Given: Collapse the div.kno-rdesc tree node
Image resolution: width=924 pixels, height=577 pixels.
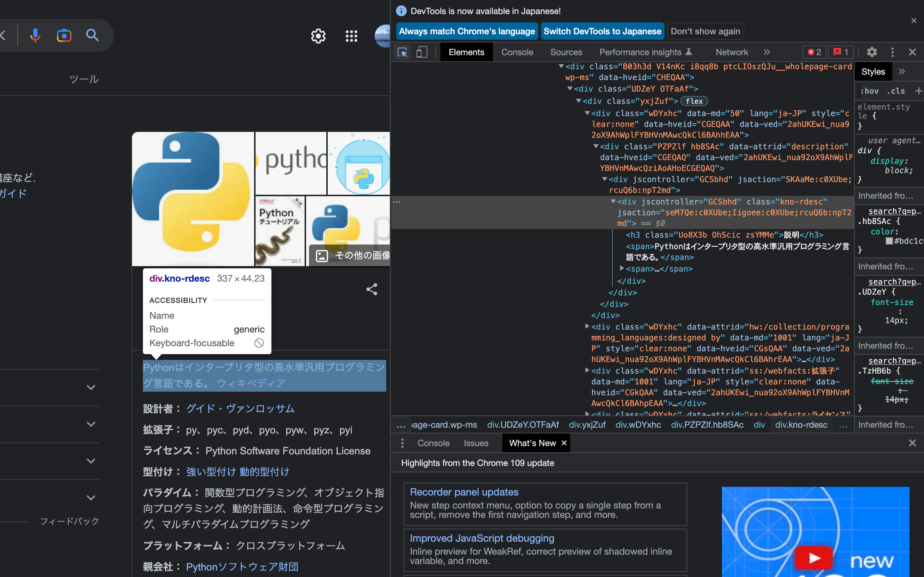Looking at the screenshot, I should coord(613,202).
